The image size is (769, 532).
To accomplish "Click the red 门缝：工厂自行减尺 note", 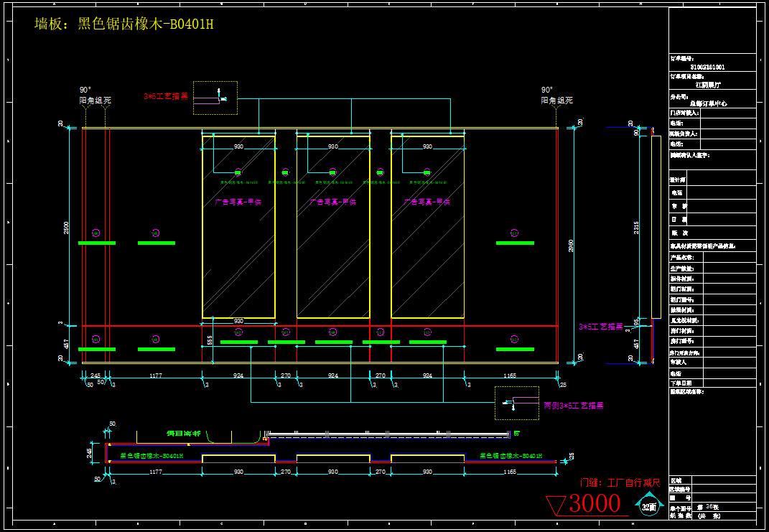I will click(619, 482).
